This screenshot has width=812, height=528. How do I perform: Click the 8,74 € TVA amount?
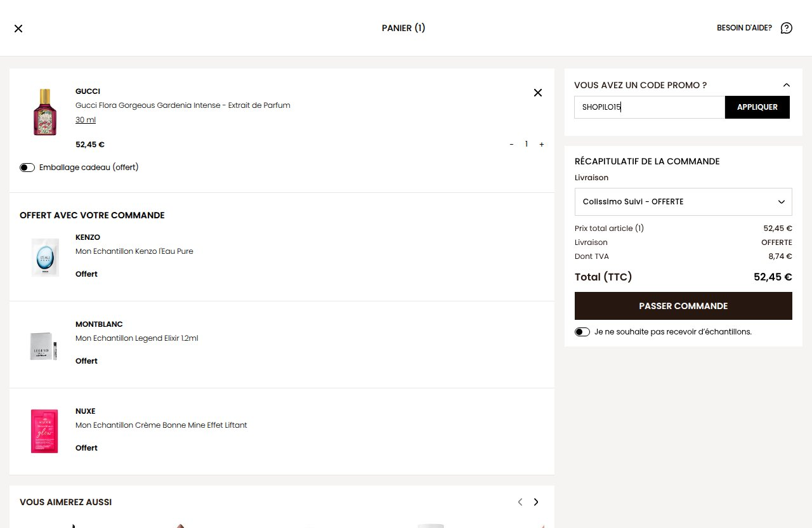click(780, 256)
